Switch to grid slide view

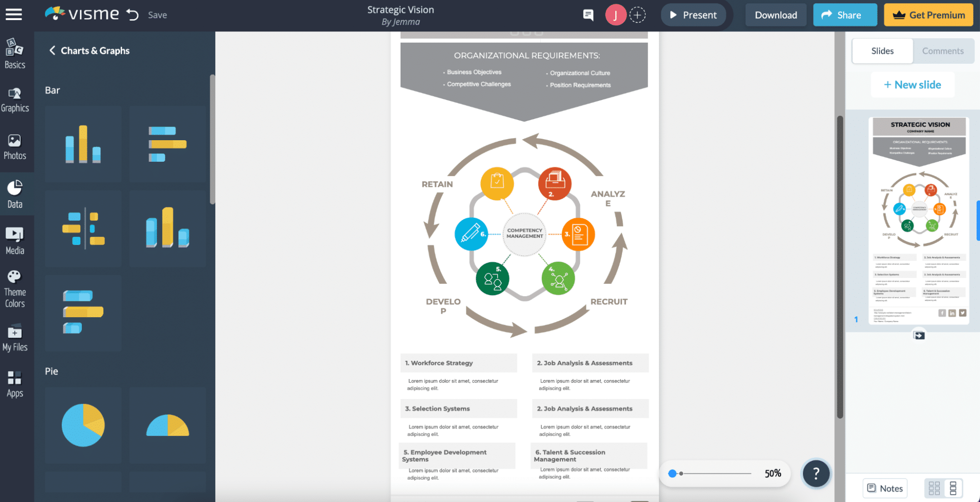pos(934,488)
